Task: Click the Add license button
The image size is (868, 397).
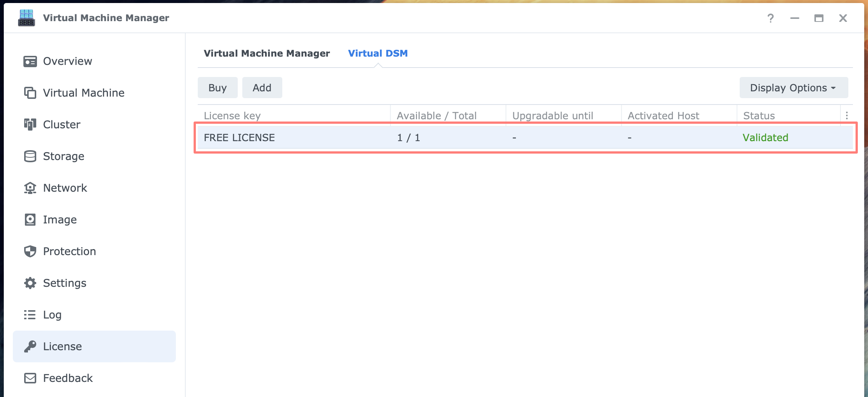Action: click(262, 88)
